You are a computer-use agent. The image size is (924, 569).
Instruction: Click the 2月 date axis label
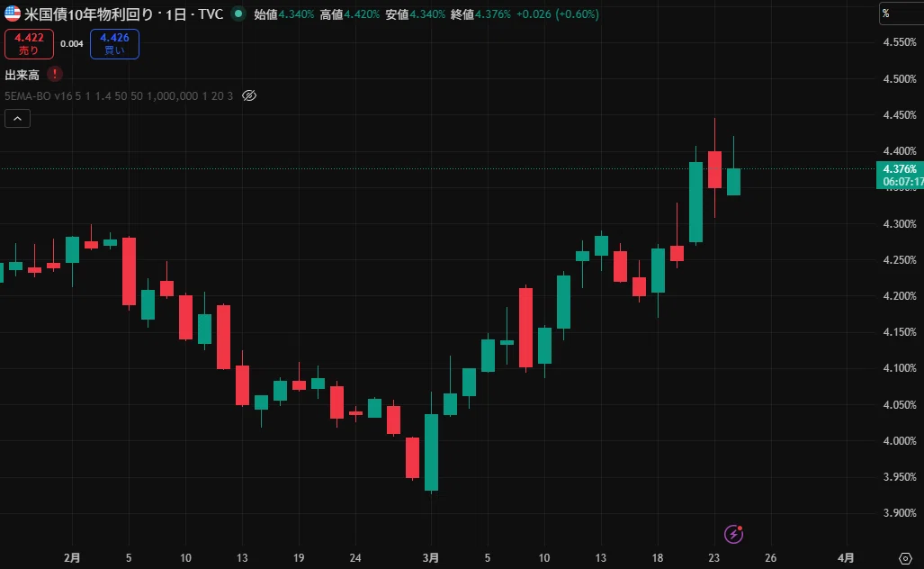(x=72, y=558)
